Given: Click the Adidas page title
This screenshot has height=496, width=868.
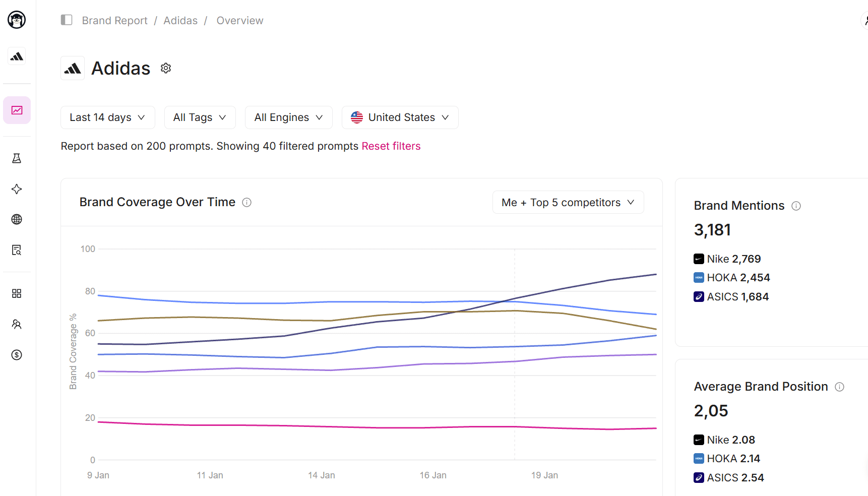Looking at the screenshot, I should click(x=121, y=68).
